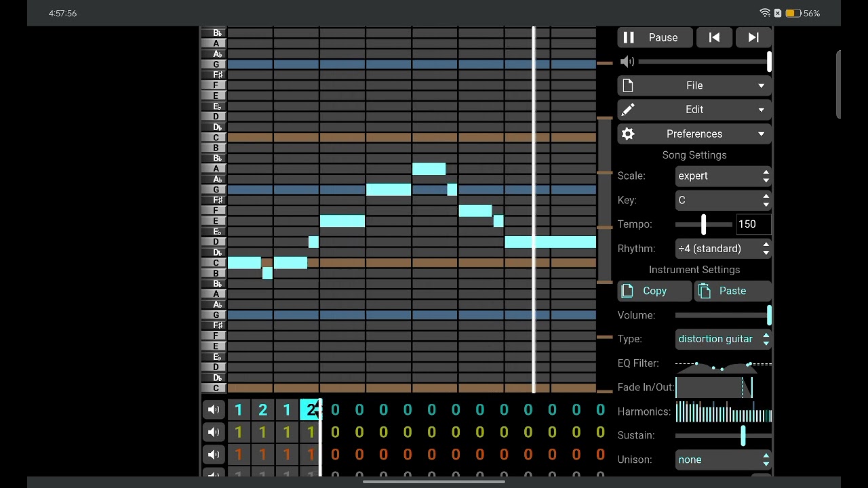Select cyan channel bar one pattern
Viewport: 868px width, 488px height.
(238, 409)
